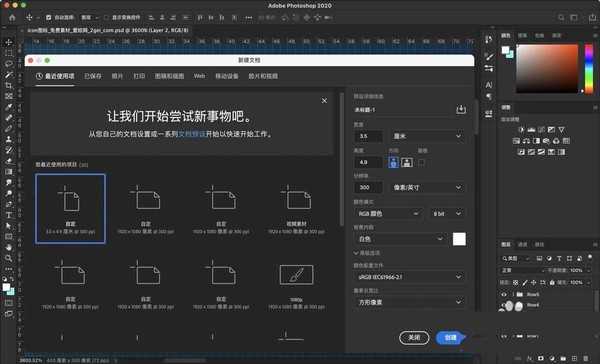Click the height input field (4.0)
This screenshot has width=600, height=364.
point(368,162)
